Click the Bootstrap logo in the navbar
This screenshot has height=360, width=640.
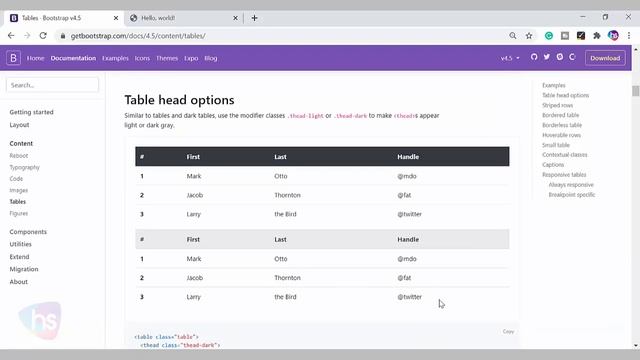tap(13, 58)
